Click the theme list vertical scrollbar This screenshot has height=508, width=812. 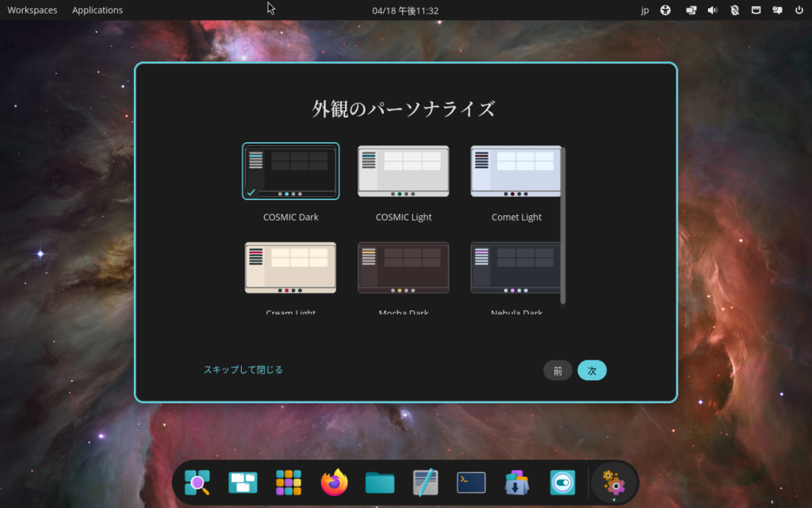tap(563, 225)
